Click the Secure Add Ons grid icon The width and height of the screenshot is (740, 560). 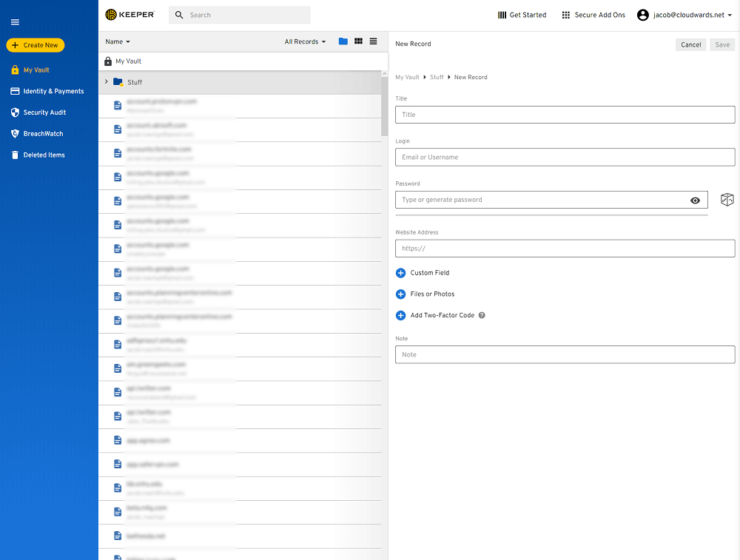[566, 15]
